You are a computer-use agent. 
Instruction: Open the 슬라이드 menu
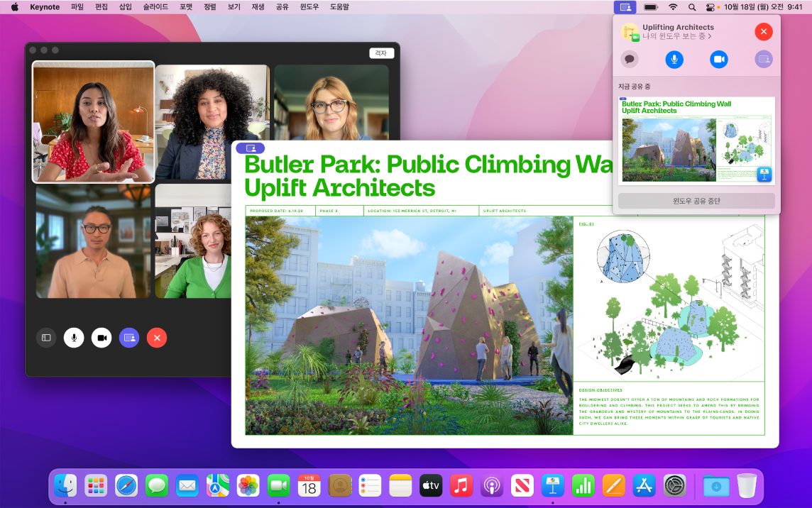tap(155, 6)
